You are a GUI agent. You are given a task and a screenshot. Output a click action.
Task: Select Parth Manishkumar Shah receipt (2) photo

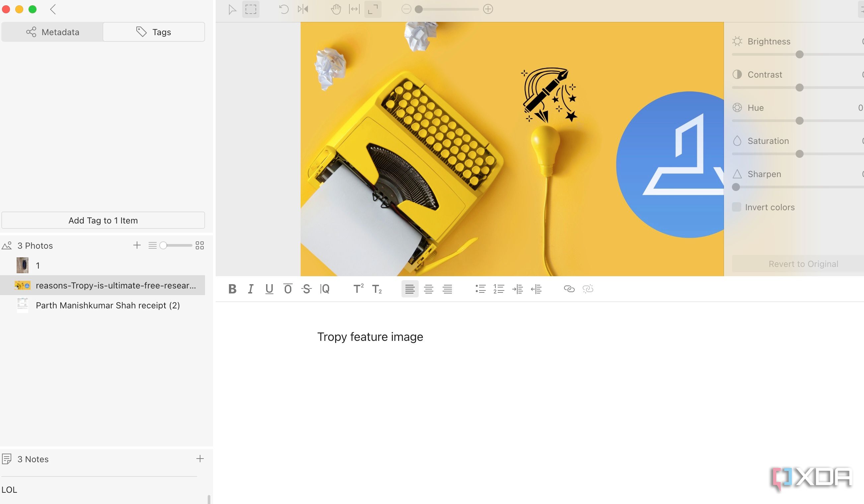click(103, 305)
